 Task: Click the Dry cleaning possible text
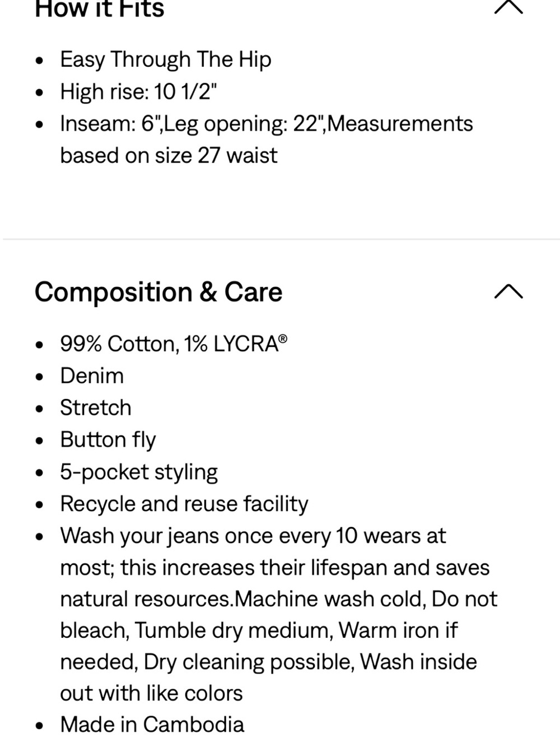[x=249, y=662]
